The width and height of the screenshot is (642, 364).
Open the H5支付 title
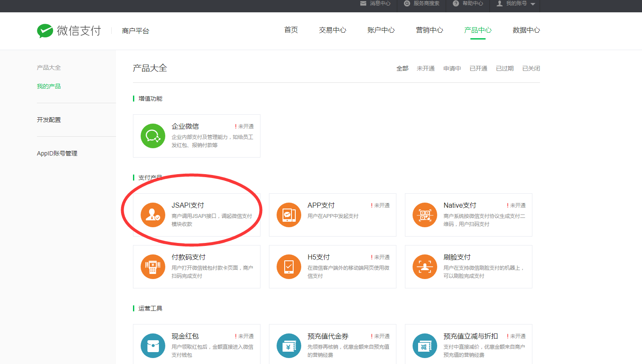[x=319, y=257]
